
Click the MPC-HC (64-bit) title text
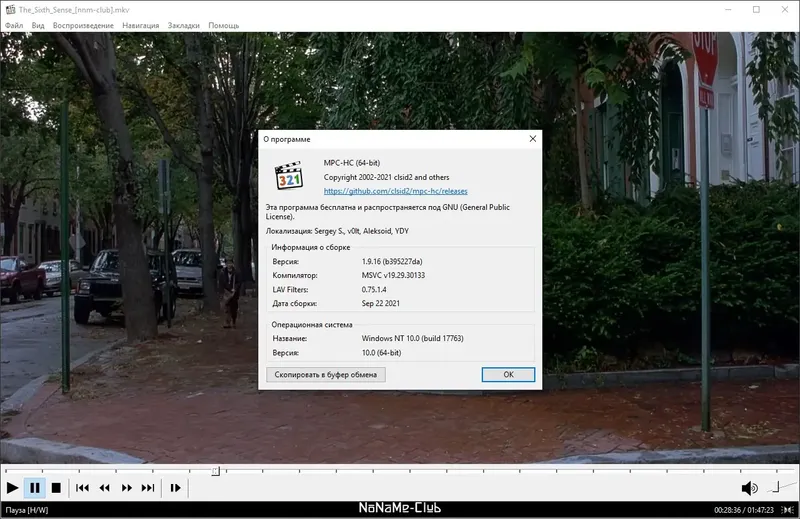(352, 163)
